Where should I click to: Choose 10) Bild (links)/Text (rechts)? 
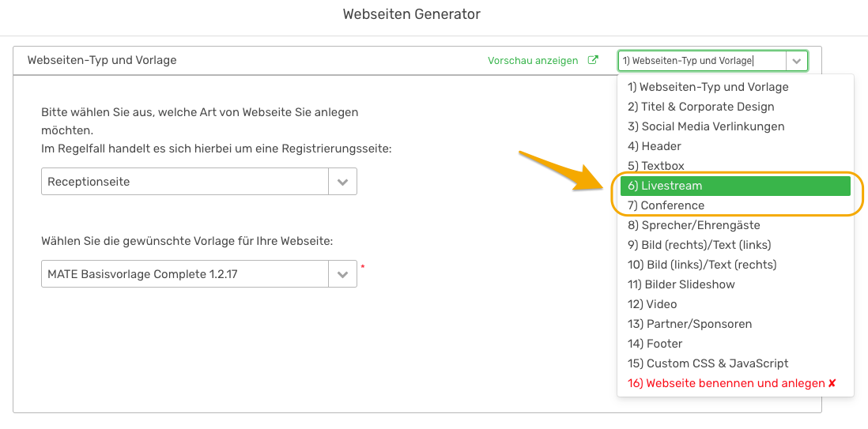click(735, 265)
